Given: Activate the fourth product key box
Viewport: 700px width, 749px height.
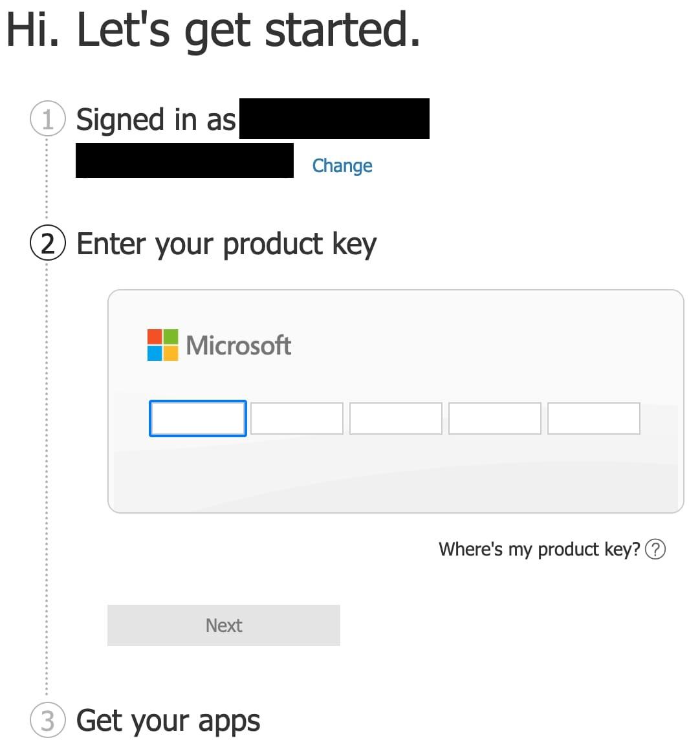Looking at the screenshot, I should point(494,418).
